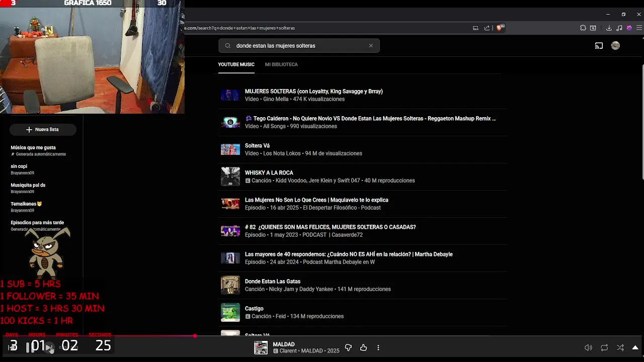Click in the search input field
The height and width of the screenshot is (362, 644).
(x=299, y=46)
